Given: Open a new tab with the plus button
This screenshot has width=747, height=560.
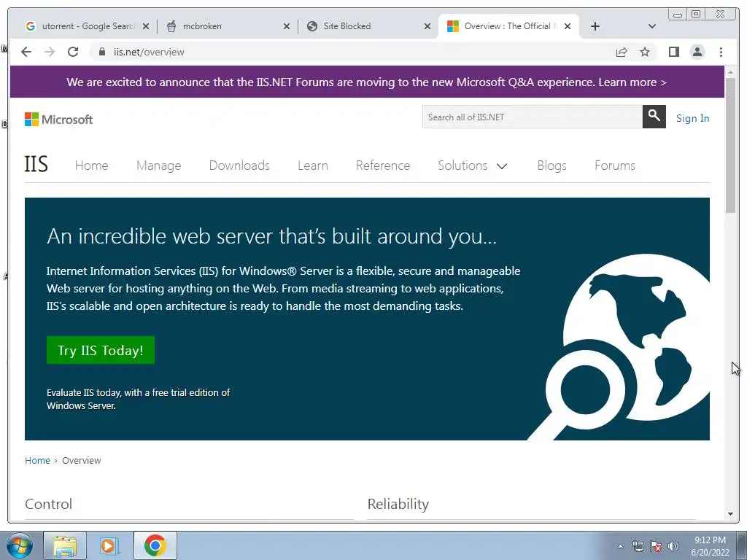Looking at the screenshot, I should coord(595,26).
